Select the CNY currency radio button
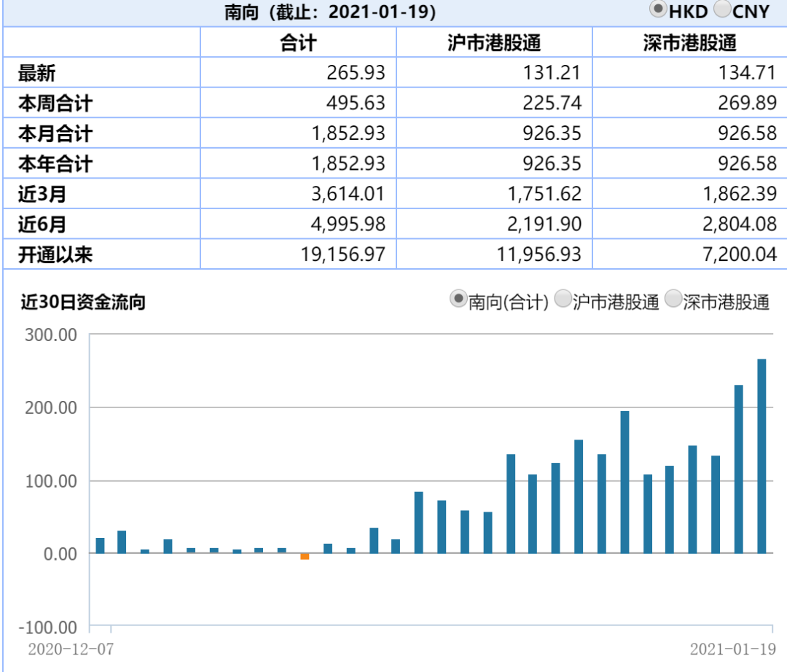 coord(721,9)
